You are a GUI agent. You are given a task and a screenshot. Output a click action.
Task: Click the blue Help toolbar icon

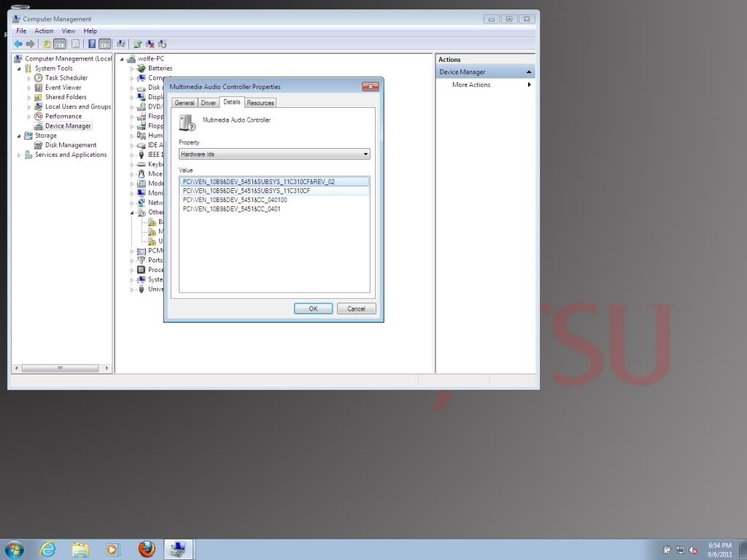pos(92,44)
